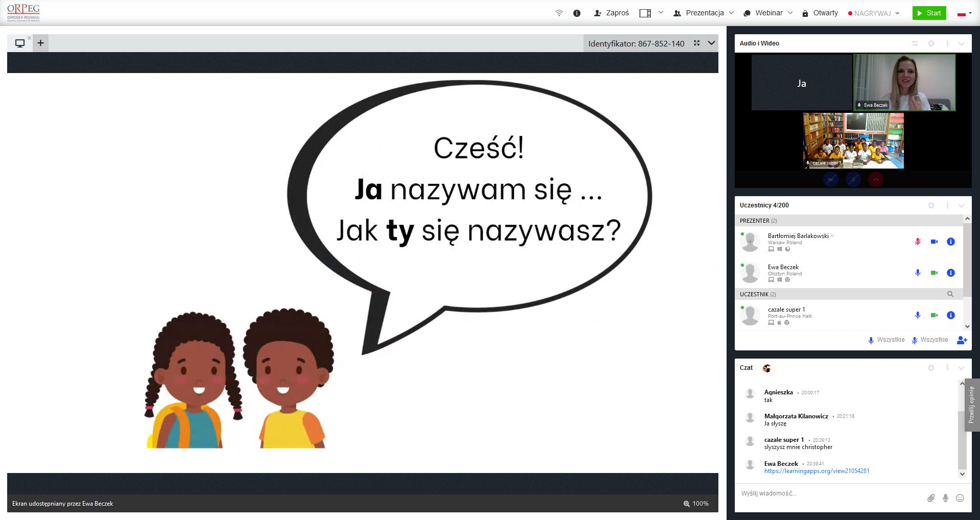Collapse the Czat panel with its chevron
The width and height of the screenshot is (980, 520).
pyautogui.click(x=961, y=368)
